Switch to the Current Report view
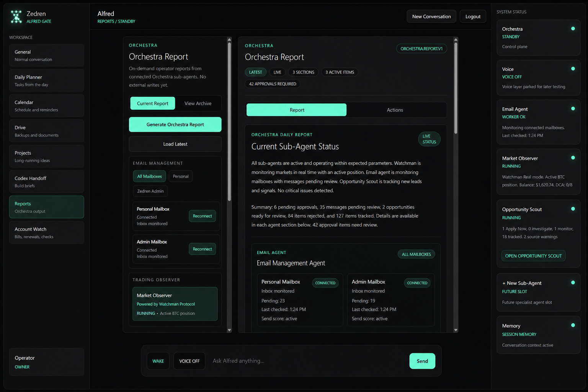 153,103
